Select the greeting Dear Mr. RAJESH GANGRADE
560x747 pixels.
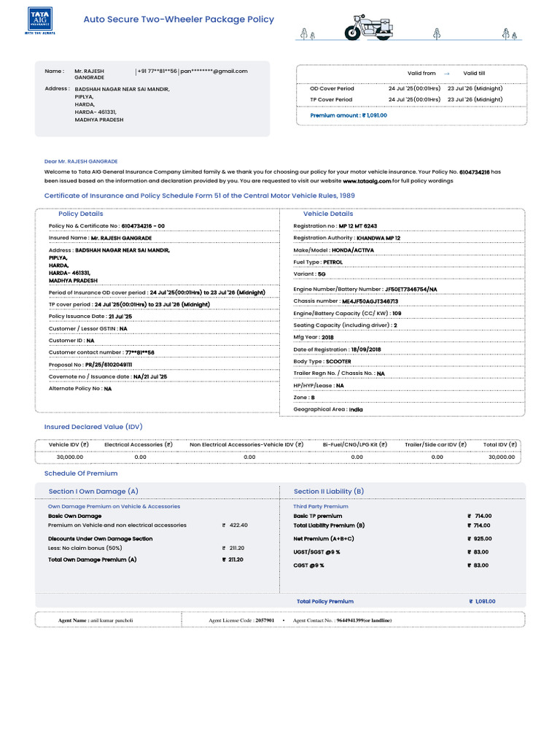click(81, 161)
